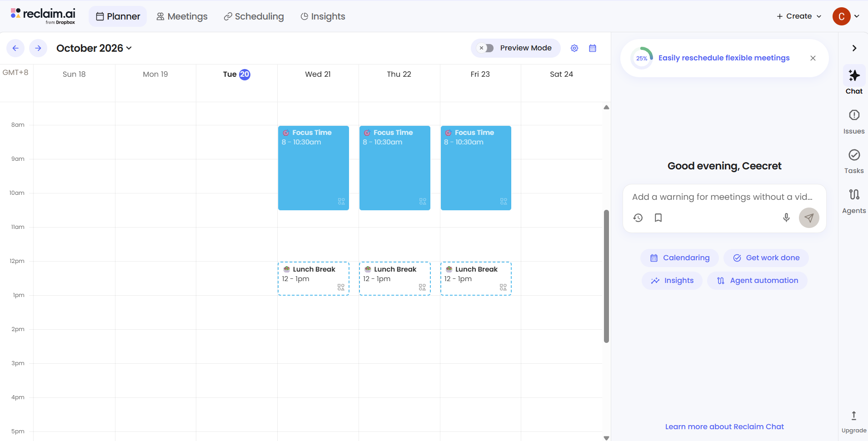
Task: Open Learn more about Reclaim Chat link
Action: pos(724,426)
